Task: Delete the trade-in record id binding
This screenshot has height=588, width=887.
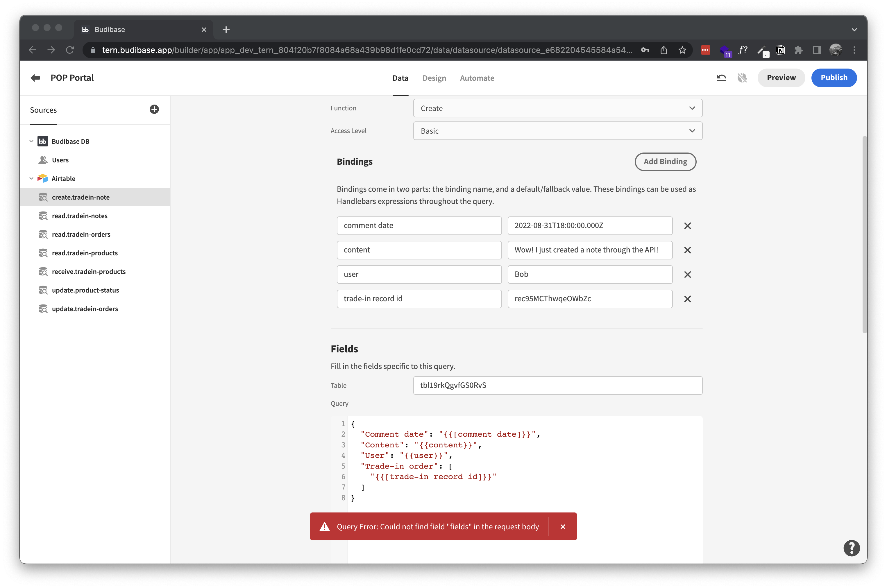Action: tap(687, 299)
